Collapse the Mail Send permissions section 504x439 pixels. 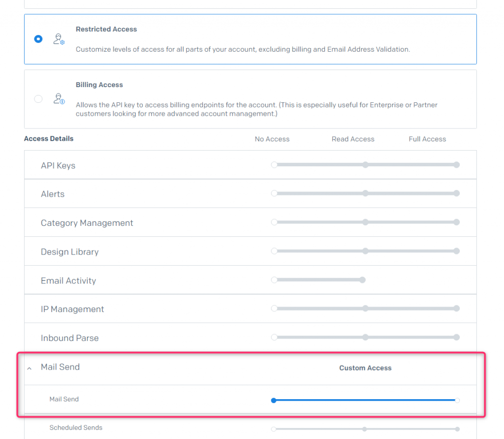tap(29, 367)
